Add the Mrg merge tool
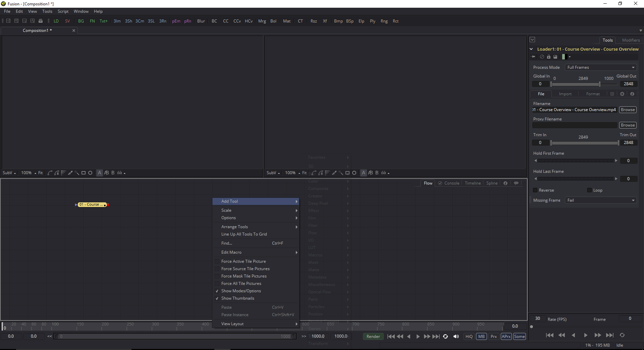This screenshot has height=350, width=644. click(x=262, y=21)
